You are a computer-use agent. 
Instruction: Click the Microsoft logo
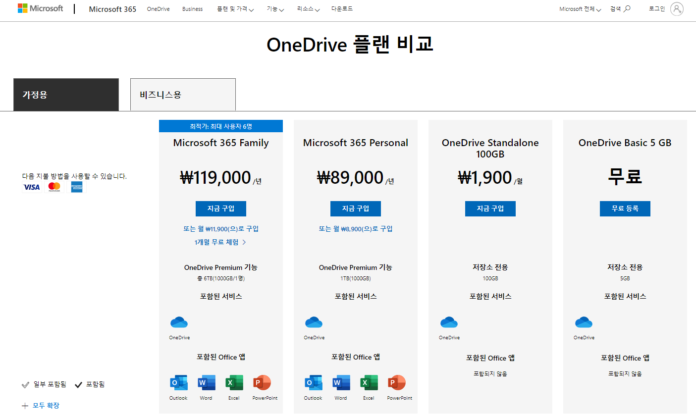tap(40, 8)
